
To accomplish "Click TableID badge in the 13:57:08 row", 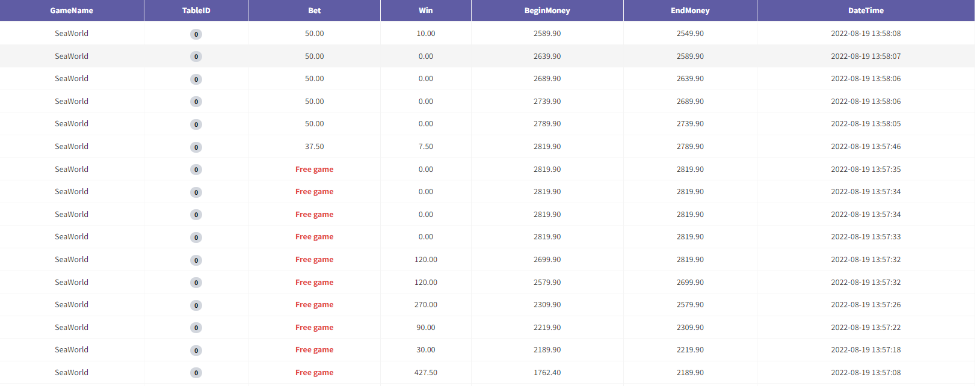I will coord(196,373).
